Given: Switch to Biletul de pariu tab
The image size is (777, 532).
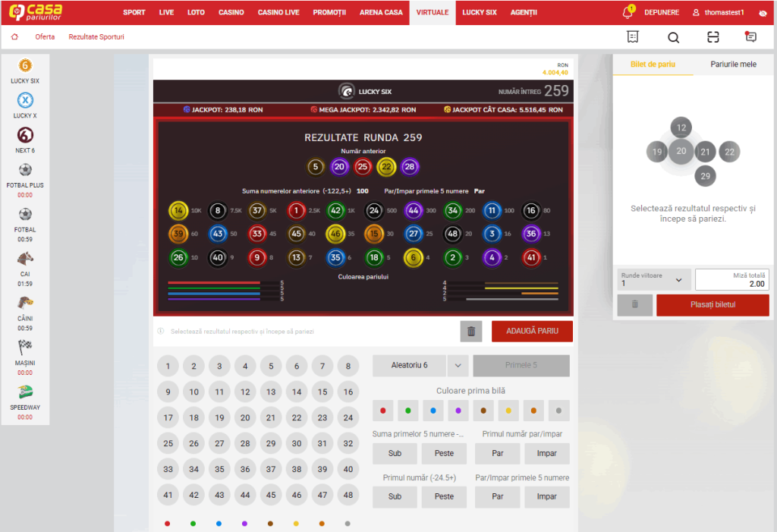Looking at the screenshot, I should 653,65.
